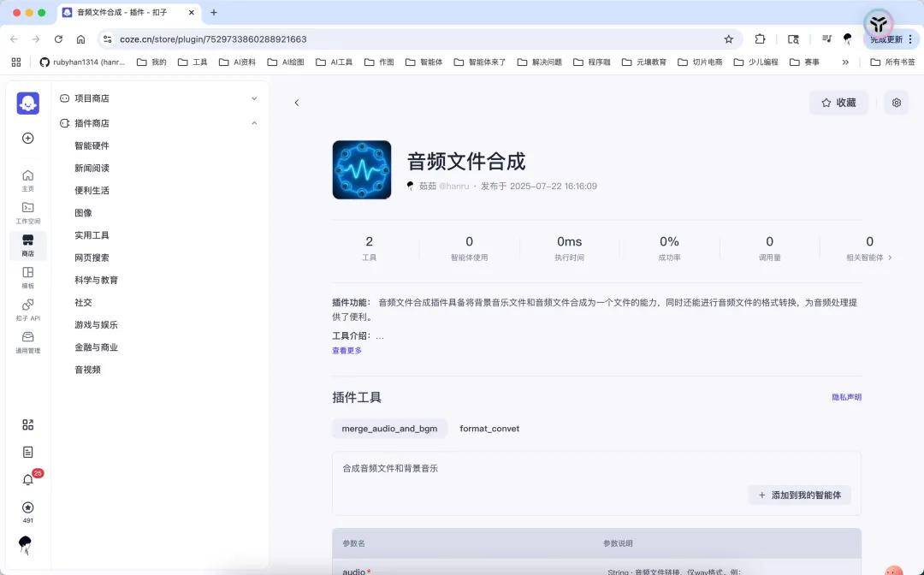Click 添加到我的智能体 button
Image resolution: width=924 pixels, height=575 pixels.
point(799,495)
